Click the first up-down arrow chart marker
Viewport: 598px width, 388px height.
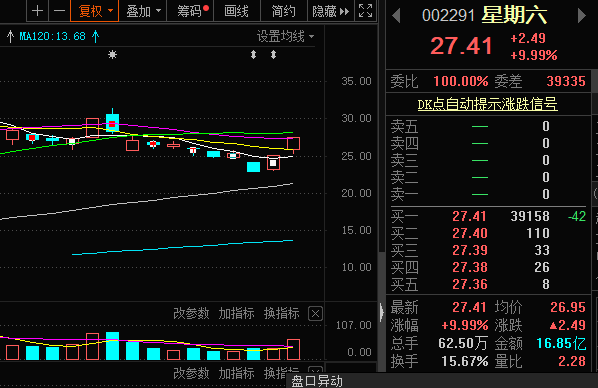253,55
